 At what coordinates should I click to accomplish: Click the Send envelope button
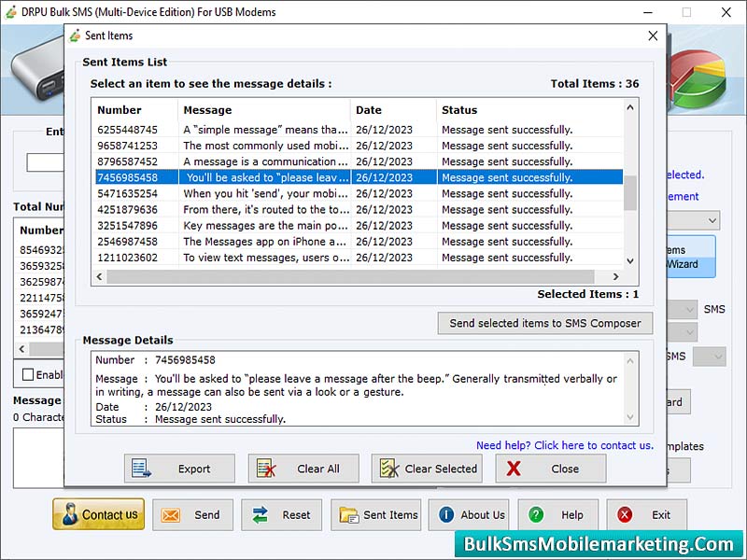(193, 514)
